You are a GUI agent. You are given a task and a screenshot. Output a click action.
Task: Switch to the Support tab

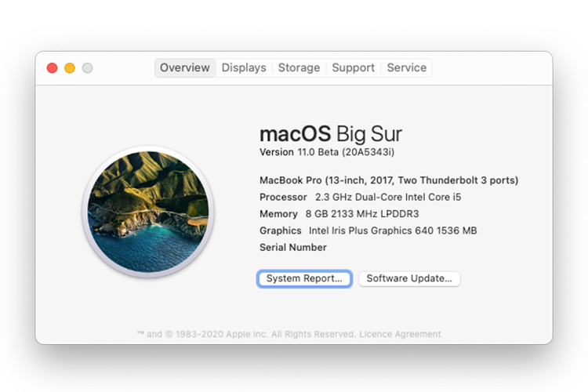[353, 68]
